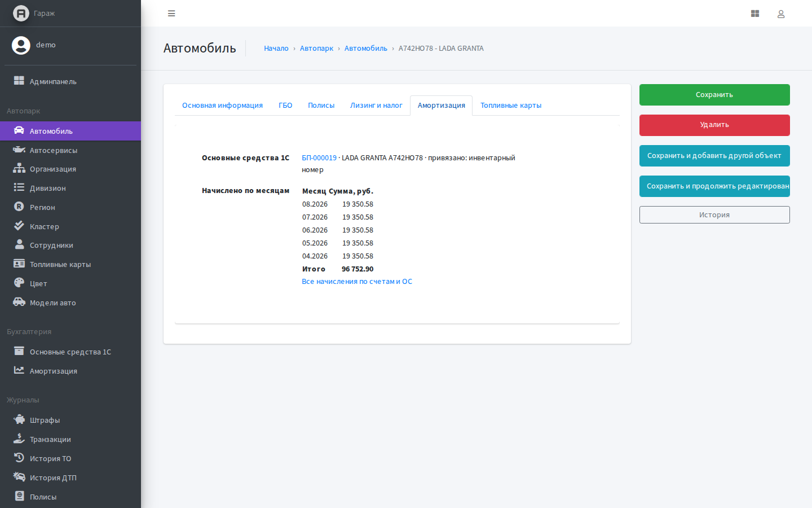The height and width of the screenshot is (508, 812).
Task: Click the red Удалить button
Action: coord(714,125)
